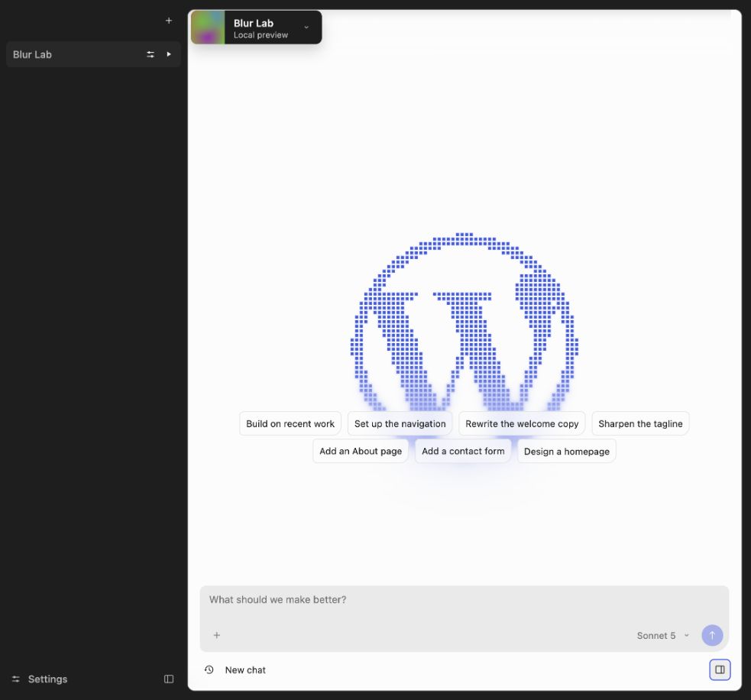Choose the Add a contact form suggestion
The width and height of the screenshot is (751, 700).
(463, 451)
